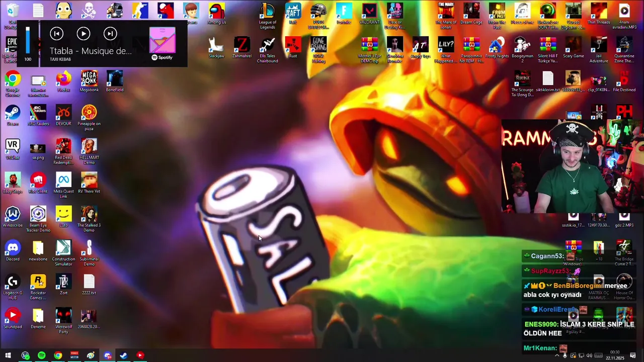The width and height of the screenshot is (644, 362).
Task: Open Boogeyman 2 shortcut
Action: pos(522,50)
